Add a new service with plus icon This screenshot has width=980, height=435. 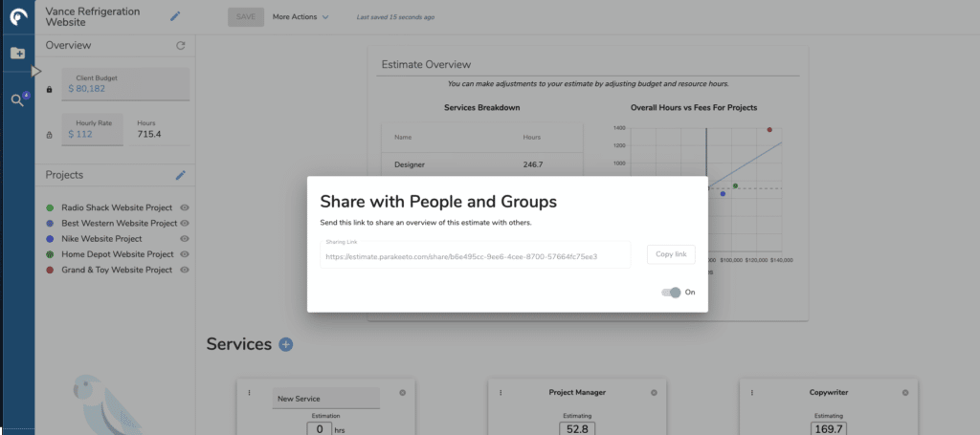coord(285,344)
